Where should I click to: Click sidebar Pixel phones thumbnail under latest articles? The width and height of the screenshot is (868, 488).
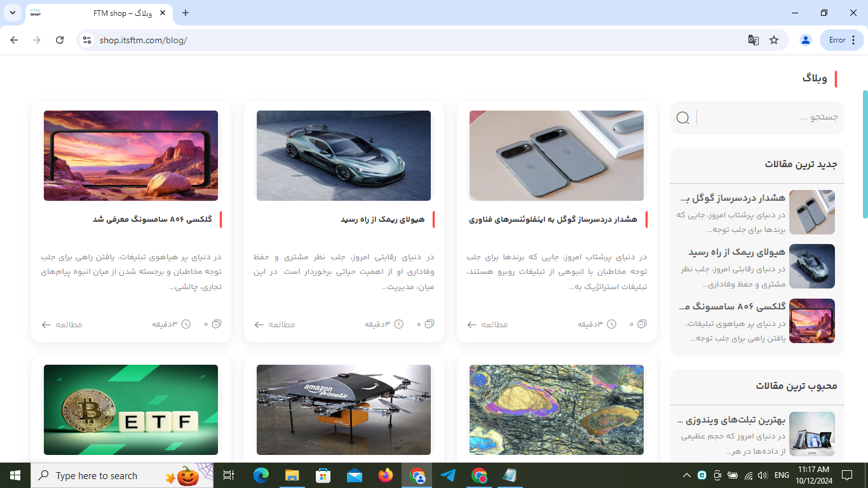point(812,212)
